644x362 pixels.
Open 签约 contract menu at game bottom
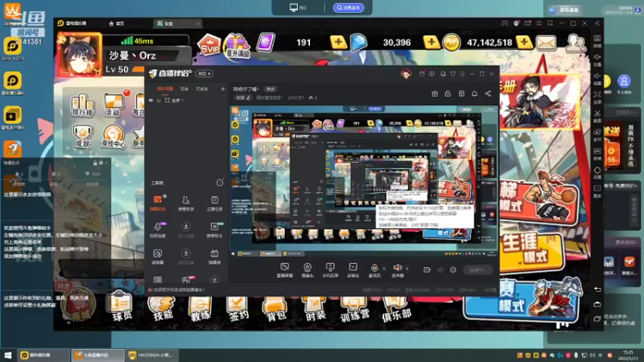point(237,309)
